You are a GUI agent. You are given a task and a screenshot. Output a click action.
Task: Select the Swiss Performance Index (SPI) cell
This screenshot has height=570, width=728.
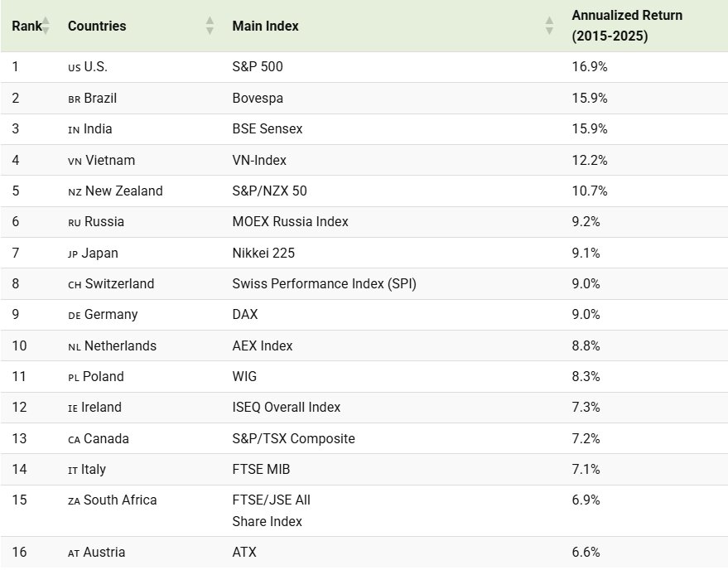(x=324, y=284)
